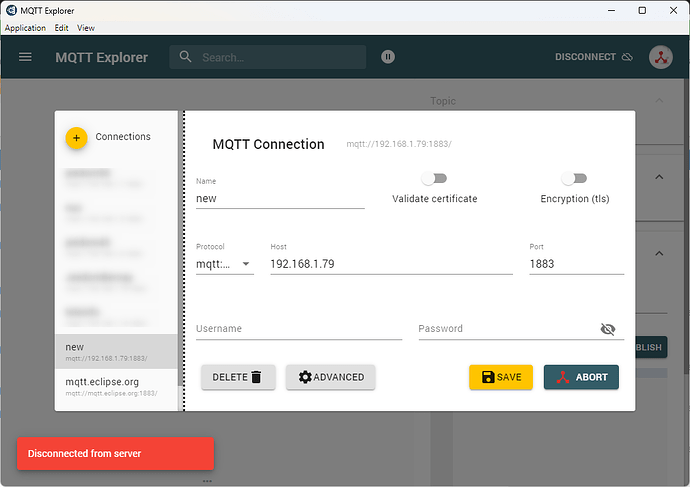Click the 'Disconnected from server' notification
Viewport: 690px width, 487px height.
click(115, 454)
